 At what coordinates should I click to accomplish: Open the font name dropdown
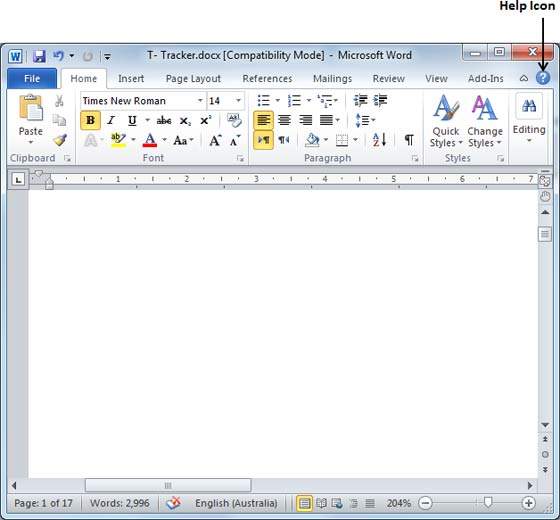(x=200, y=101)
